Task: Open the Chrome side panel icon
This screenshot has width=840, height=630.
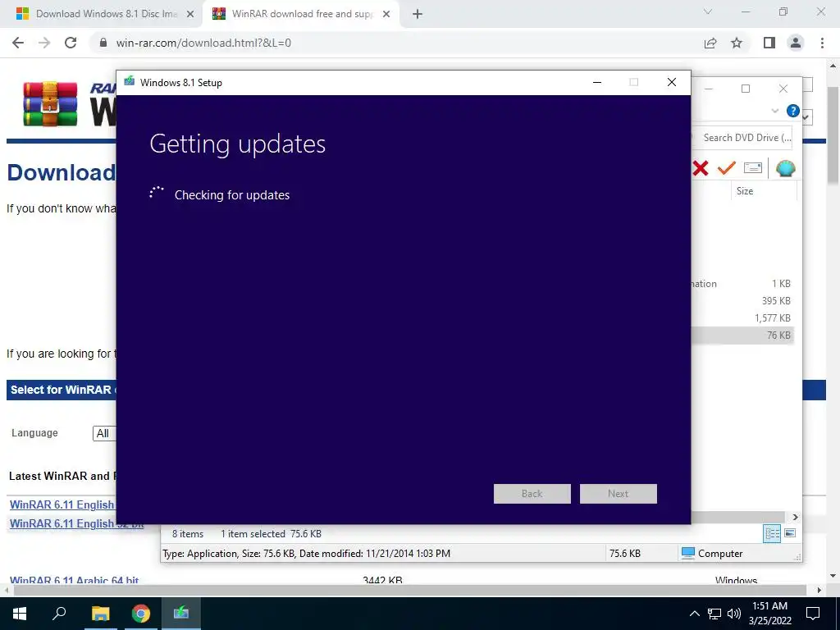Action: pos(769,43)
